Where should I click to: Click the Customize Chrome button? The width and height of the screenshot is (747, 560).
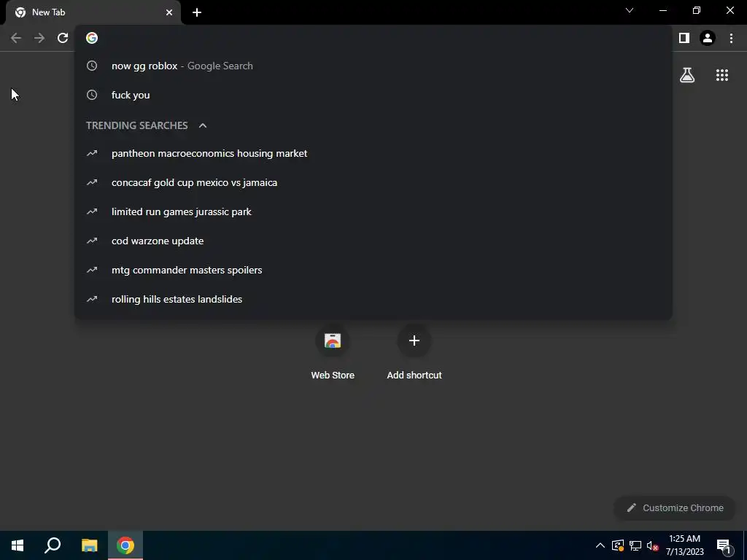[x=675, y=508]
